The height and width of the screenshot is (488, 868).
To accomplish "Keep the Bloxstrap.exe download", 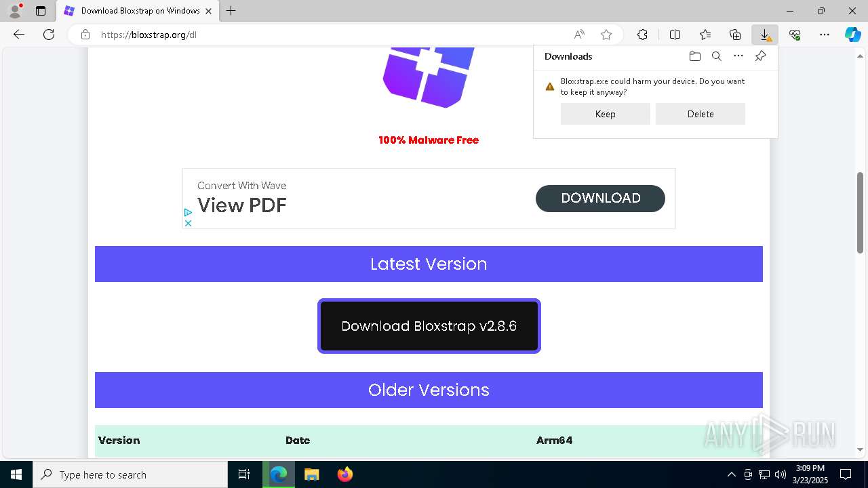I will click(x=605, y=114).
